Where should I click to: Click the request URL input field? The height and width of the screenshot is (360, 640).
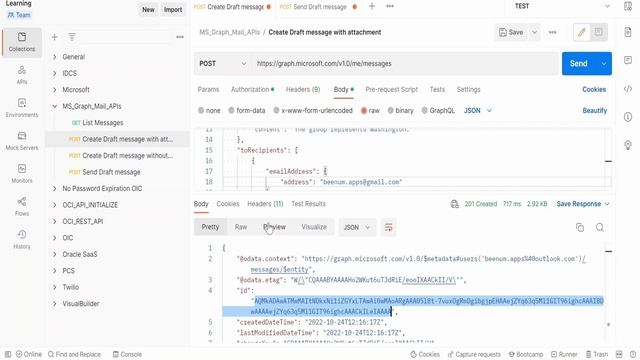[405, 64]
